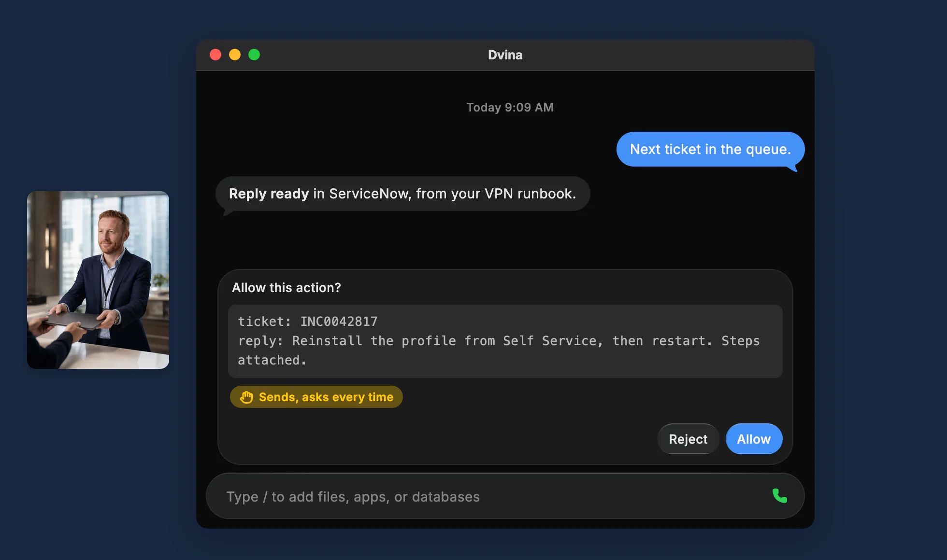Screen dimensions: 947x560
Task: Start a call with the green phone icon
Action: point(779,496)
